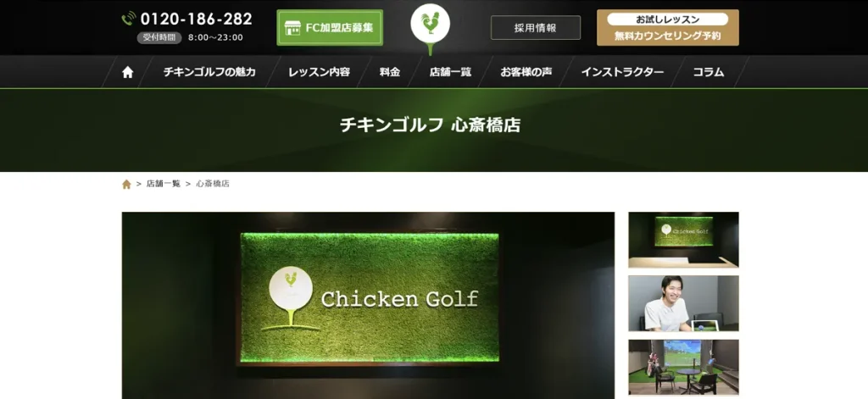This screenshot has width=868, height=399.
Task: Select the Chicken Golf sign thumbnail
Action: click(683, 240)
